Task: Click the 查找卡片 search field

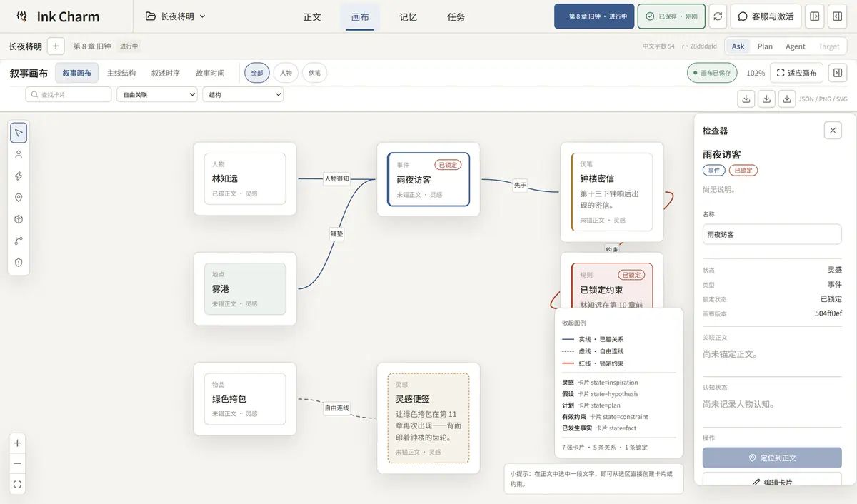Action: point(69,94)
